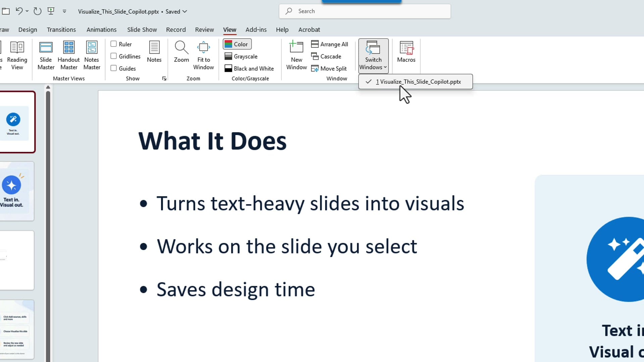This screenshot has height=362, width=644.
Task: Click Cascade windows
Action: [x=326, y=56]
